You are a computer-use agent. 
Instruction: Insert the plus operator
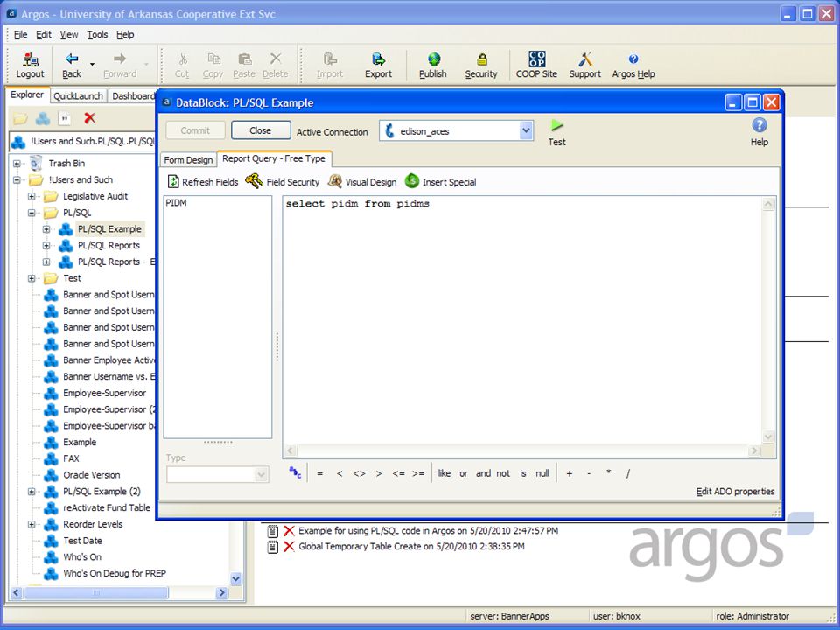tap(570, 473)
